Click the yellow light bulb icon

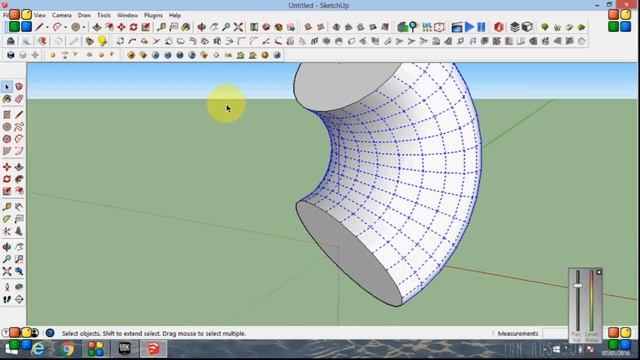click(102, 41)
